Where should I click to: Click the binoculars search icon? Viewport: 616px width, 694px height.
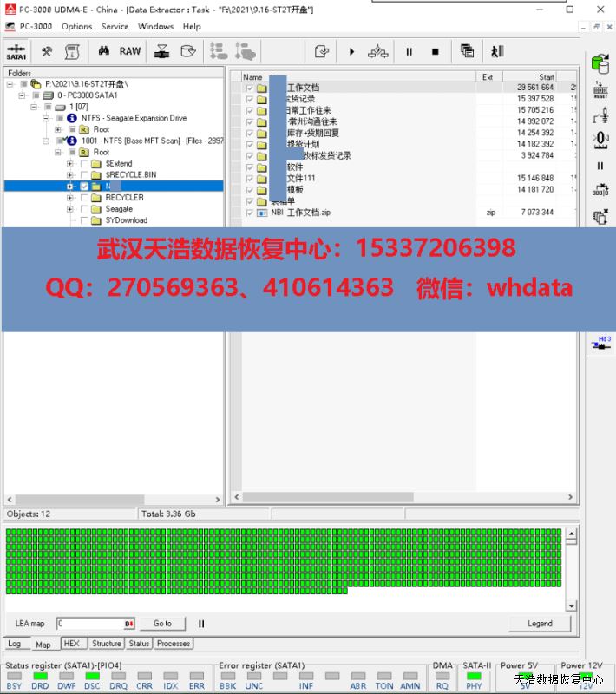point(104,51)
